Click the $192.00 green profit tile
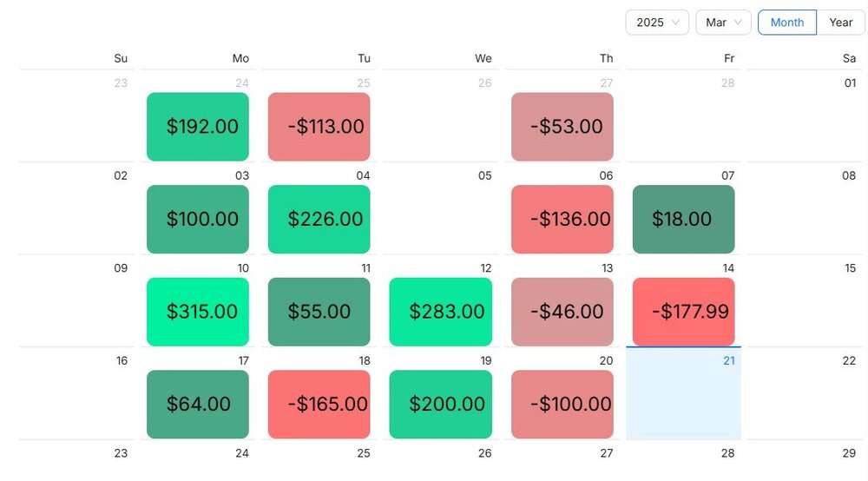Viewport: 868px width, 481px height. click(198, 127)
